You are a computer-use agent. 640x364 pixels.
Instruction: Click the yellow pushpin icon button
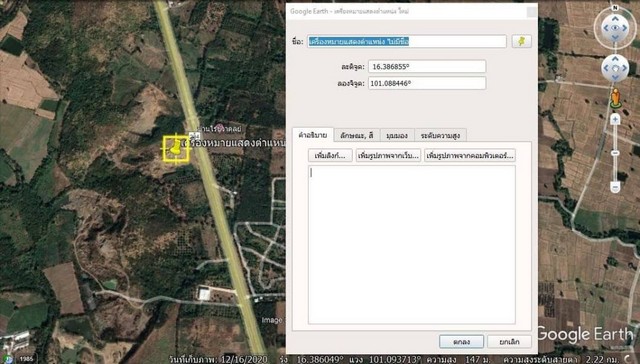(522, 41)
